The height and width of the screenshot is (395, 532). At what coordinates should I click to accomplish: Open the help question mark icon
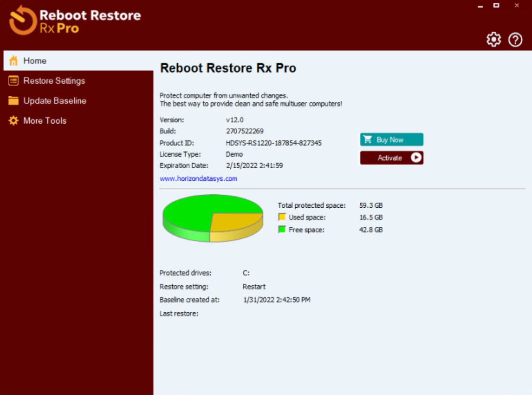click(x=515, y=39)
